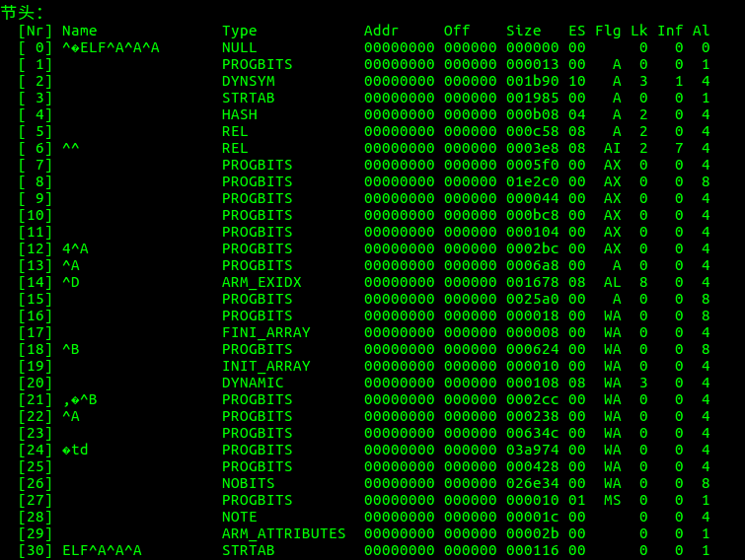Screen dimensions: 745x560
Task: Click the [26] row number
Action: (x=35, y=484)
